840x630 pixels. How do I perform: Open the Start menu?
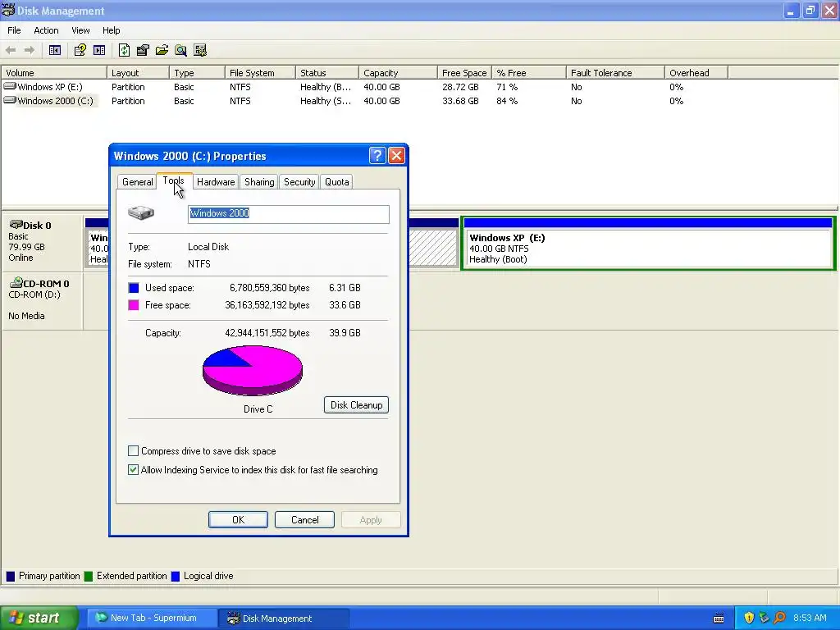pyautogui.click(x=39, y=618)
